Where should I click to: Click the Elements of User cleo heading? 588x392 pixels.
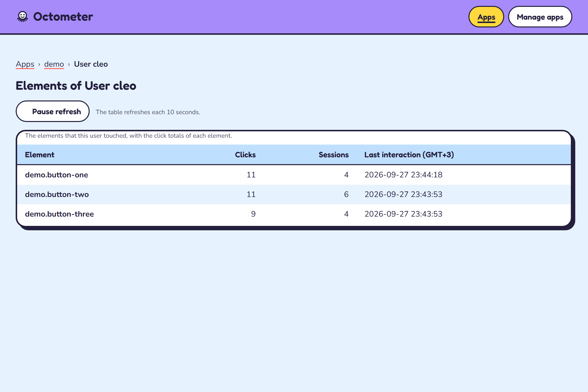coord(76,86)
